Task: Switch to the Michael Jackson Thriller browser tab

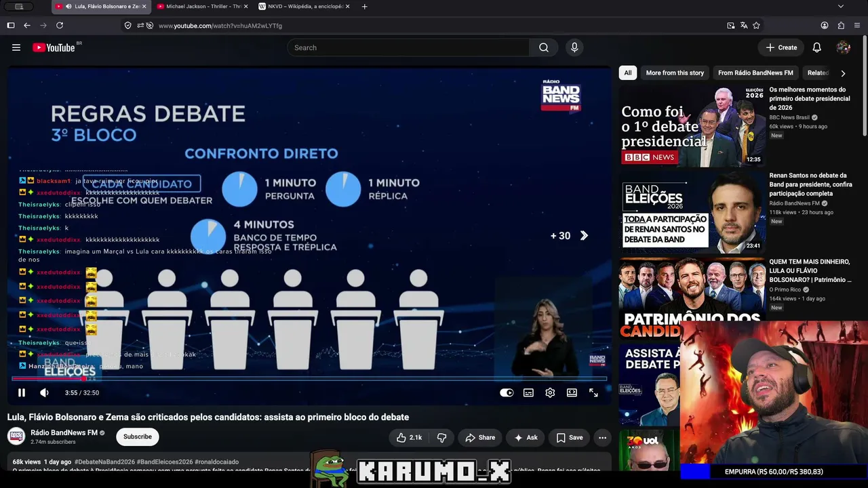Action: click(201, 7)
